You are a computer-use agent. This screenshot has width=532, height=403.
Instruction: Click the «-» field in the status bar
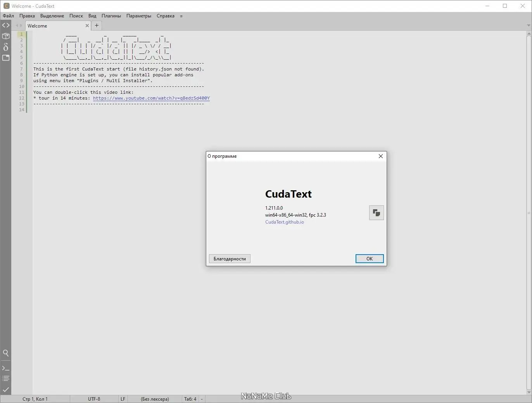202,399
